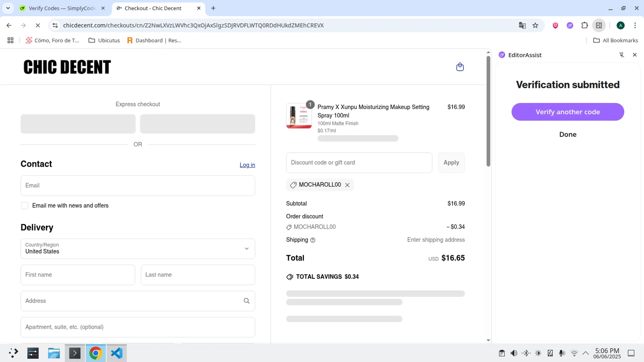Open the volume control in system tray

coord(514,353)
